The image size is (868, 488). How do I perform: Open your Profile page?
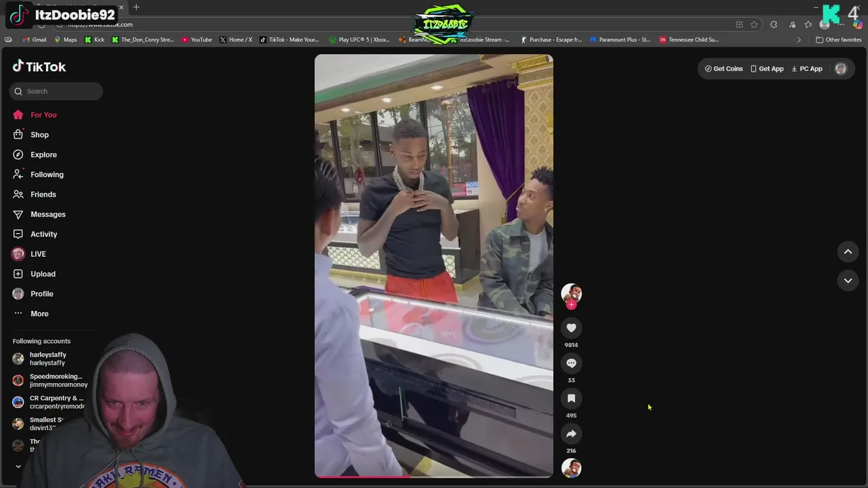(41, 293)
